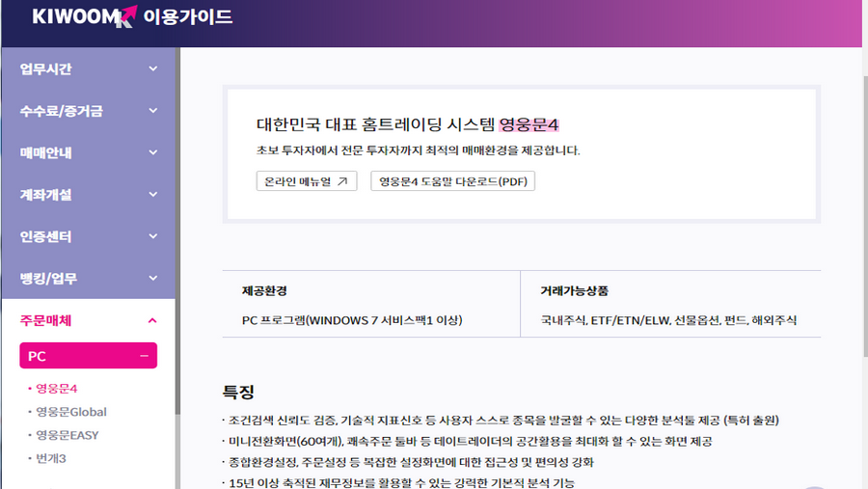The height and width of the screenshot is (489, 868).
Task: Expand the 계좌개설 chevron
Action: tap(152, 195)
